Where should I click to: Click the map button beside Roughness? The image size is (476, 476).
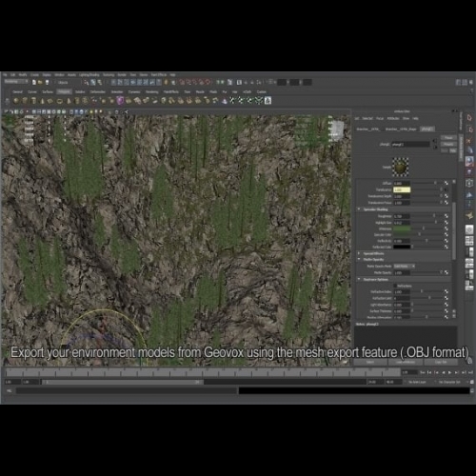(x=446, y=216)
